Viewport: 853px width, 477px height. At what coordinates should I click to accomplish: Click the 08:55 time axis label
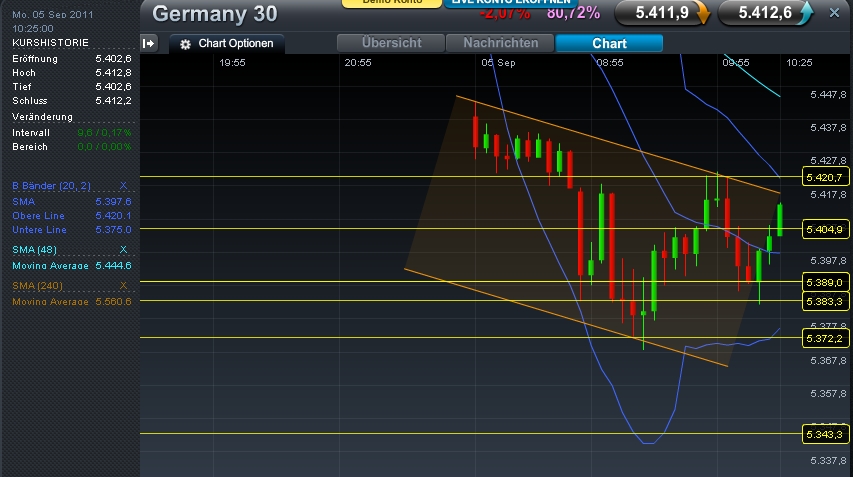pyautogui.click(x=610, y=63)
